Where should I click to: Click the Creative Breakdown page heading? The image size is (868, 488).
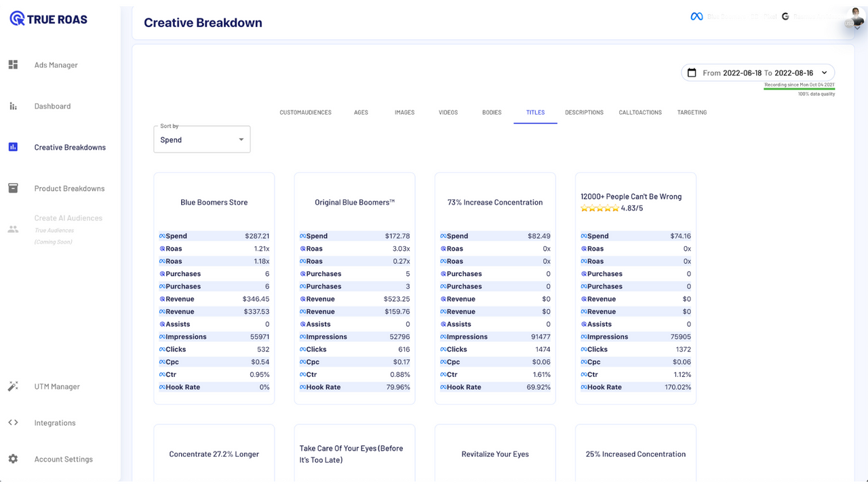[x=203, y=22]
